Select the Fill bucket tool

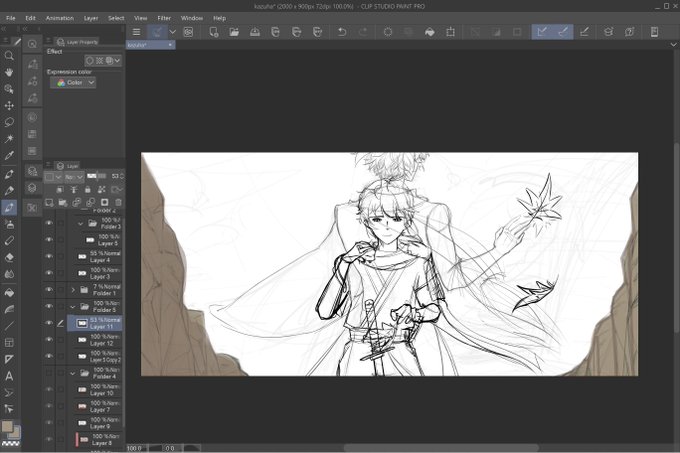coord(9,293)
